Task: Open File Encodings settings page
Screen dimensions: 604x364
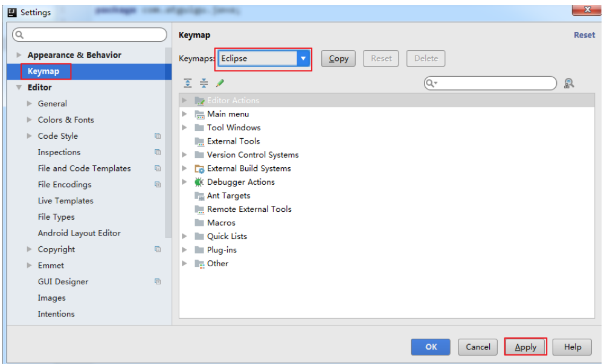Action: point(65,185)
